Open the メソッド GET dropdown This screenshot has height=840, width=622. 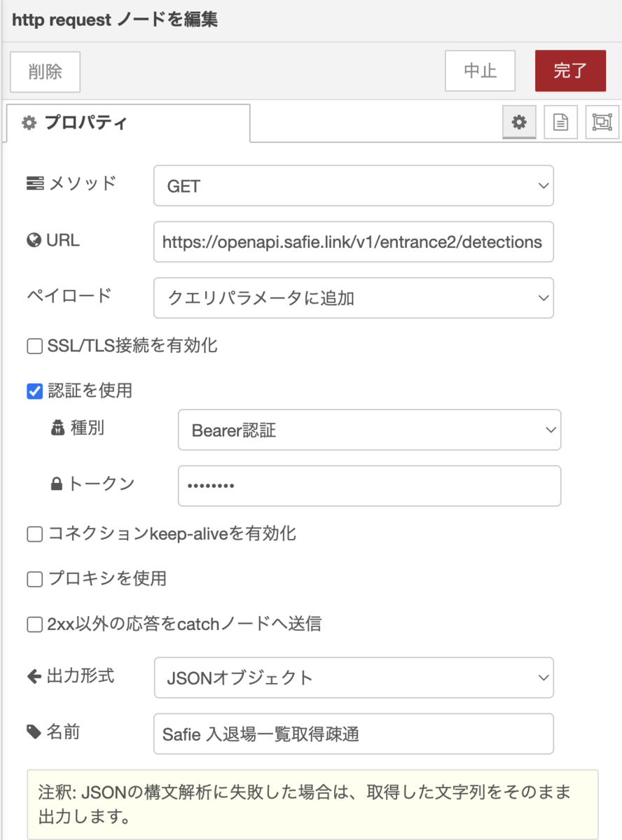[x=354, y=185]
